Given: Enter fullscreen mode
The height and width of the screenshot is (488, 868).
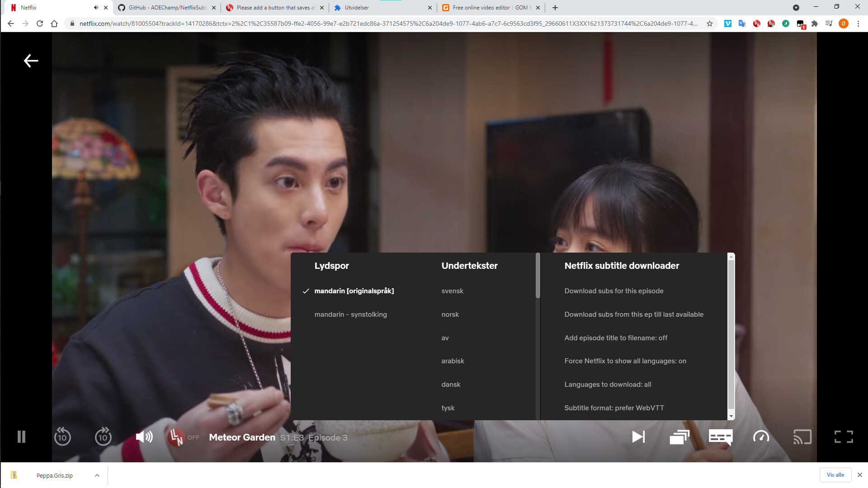Looking at the screenshot, I should tap(843, 437).
